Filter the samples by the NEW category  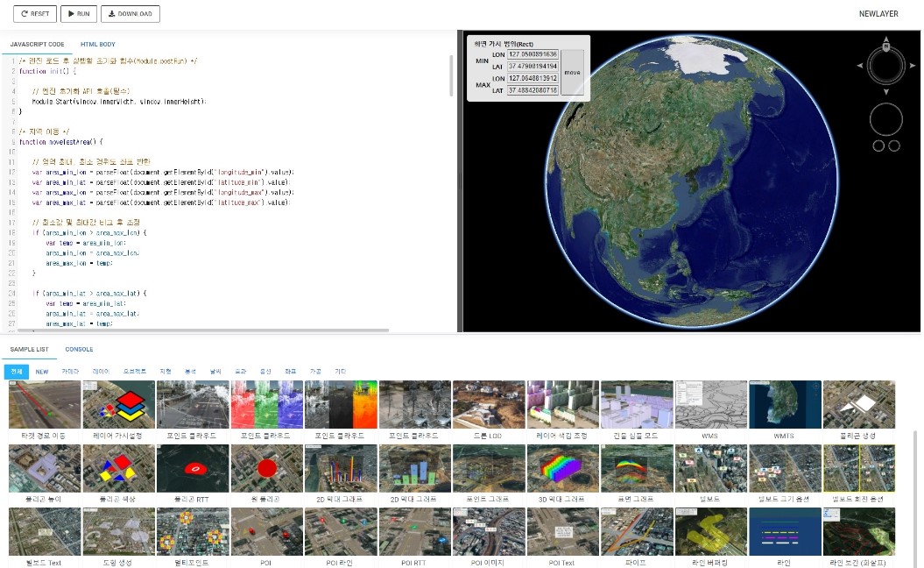coord(42,372)
